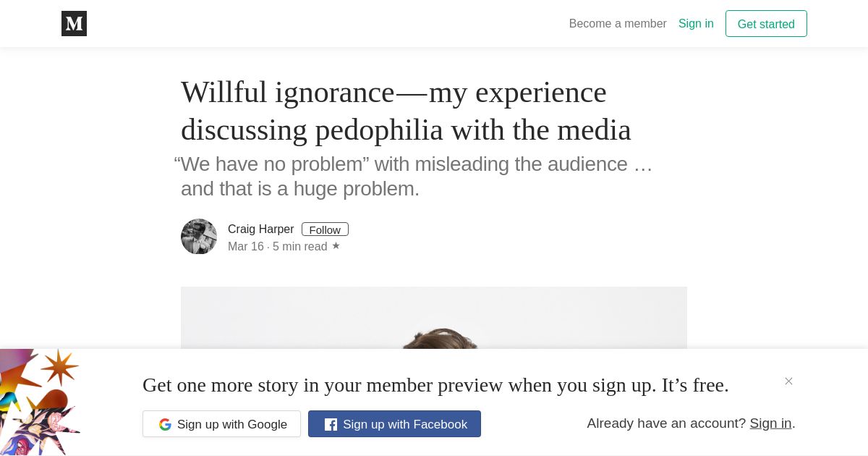Click the Facebook logo on signup button

pos(331,424)
